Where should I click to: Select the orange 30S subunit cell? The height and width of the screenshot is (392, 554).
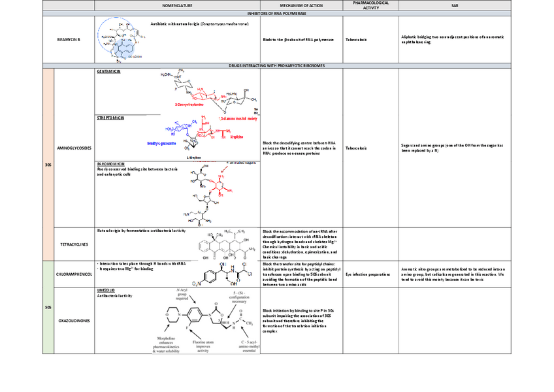48,165
